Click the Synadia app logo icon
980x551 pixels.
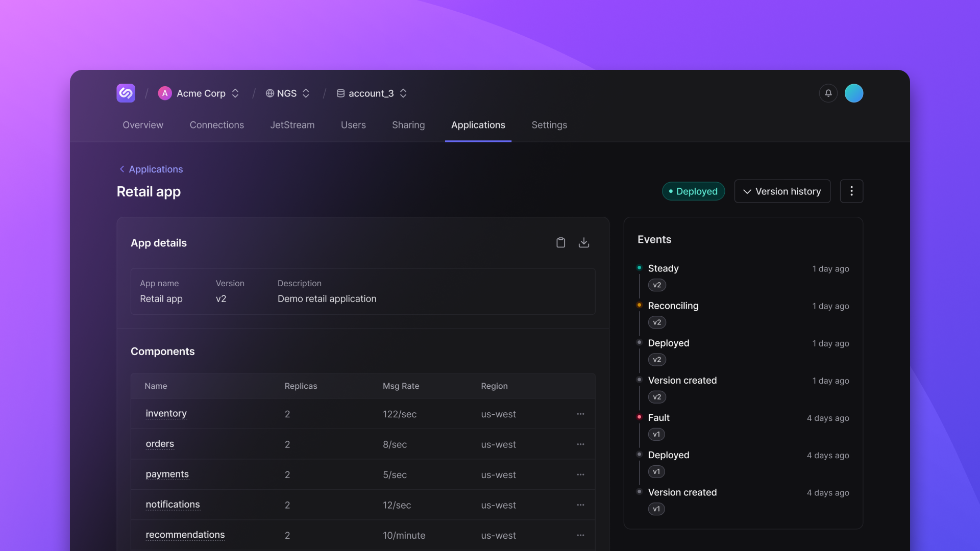tap(126, 93)
